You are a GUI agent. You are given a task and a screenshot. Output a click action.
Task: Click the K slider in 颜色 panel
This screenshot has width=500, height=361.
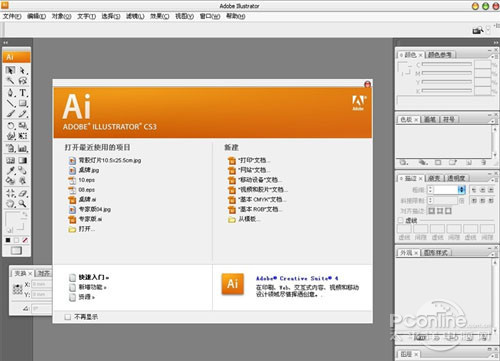point(447,90)
